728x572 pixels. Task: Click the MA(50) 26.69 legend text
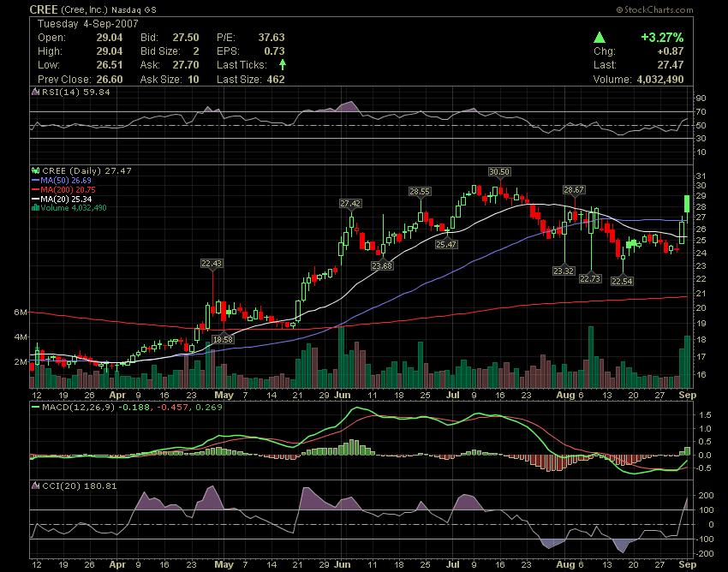(66, 180)
